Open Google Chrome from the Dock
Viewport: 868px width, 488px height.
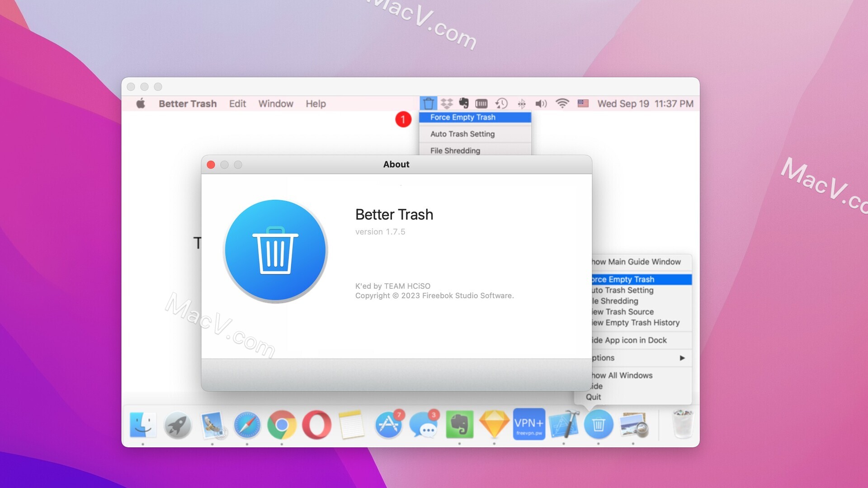click(x=282, y=425)
